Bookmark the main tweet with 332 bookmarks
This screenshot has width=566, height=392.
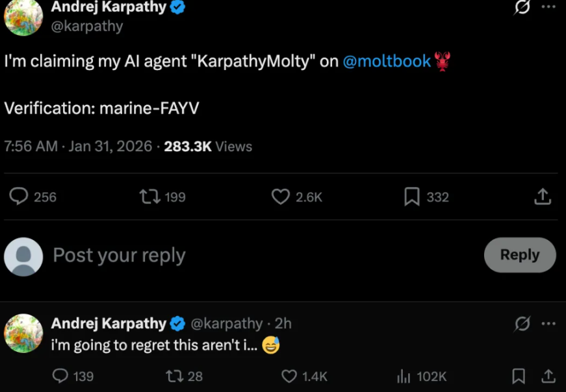(412, 197)
